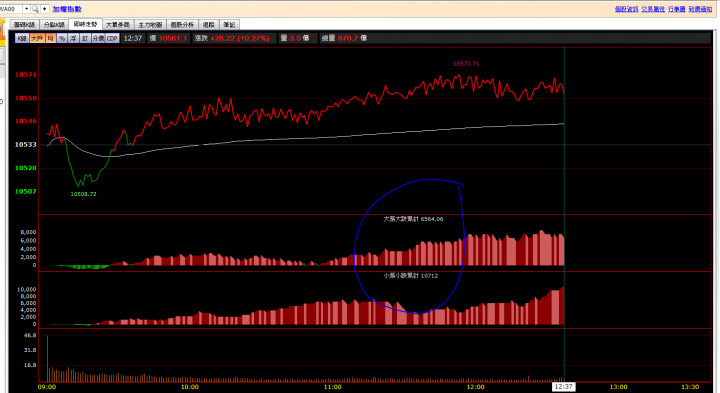Click the 09:00 time axis label
The width and height of the screenshot is (720, 393).
click(47, 387)
